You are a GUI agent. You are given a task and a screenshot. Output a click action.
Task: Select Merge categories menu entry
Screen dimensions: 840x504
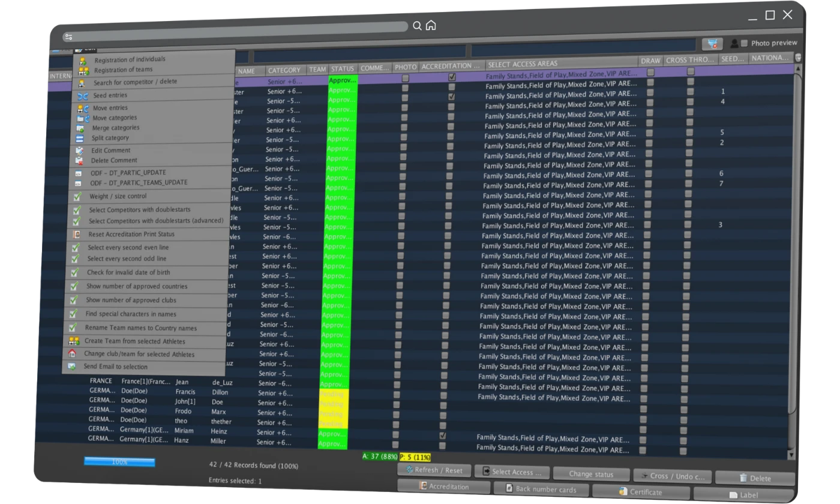pos(115,128)
